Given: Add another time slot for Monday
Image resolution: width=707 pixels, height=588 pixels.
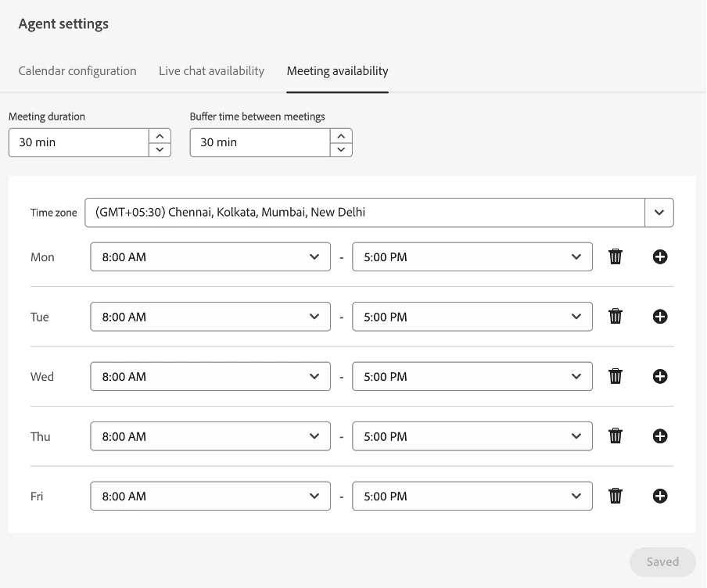Looking at the screenshot, I should point(660,256).
